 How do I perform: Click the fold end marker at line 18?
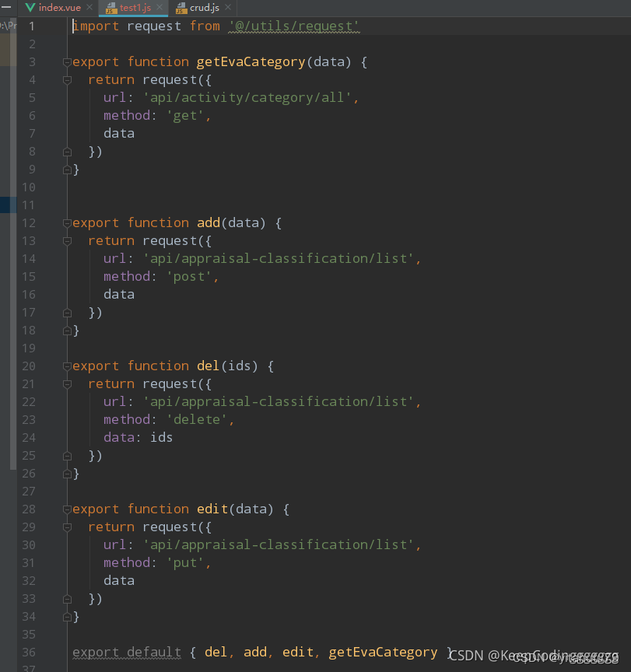(x=67, y=331)
